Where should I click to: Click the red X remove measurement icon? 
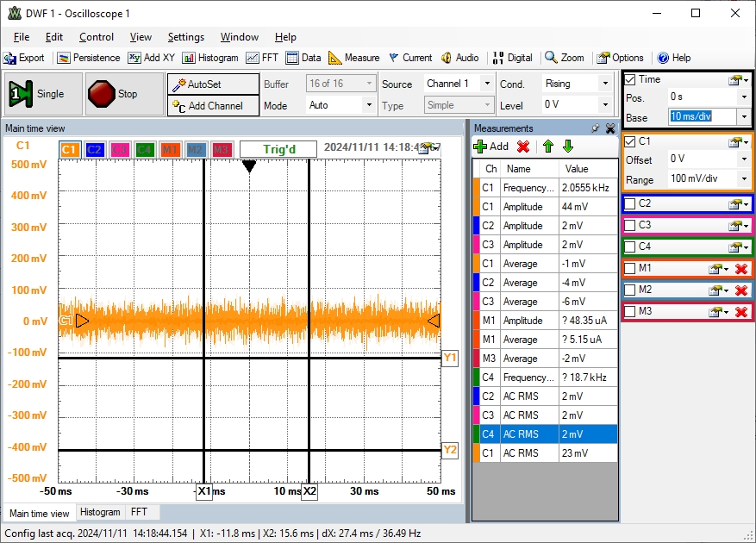(x=522, y=147)
